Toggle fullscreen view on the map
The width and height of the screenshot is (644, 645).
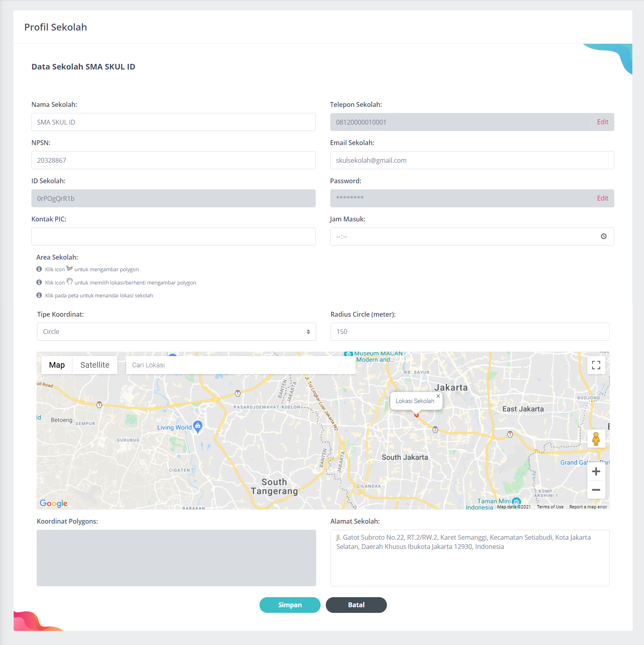pos(596,365)
